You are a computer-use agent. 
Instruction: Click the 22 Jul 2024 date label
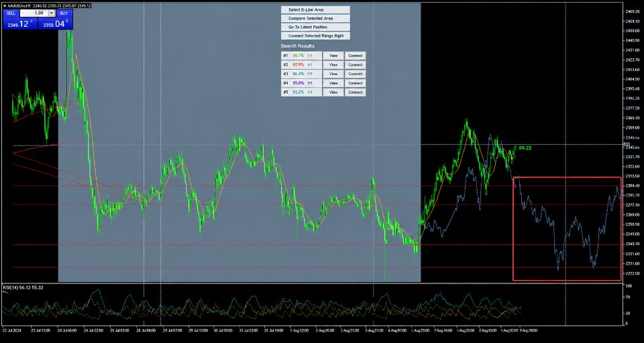pyautogui.click(x=12, y=330)
